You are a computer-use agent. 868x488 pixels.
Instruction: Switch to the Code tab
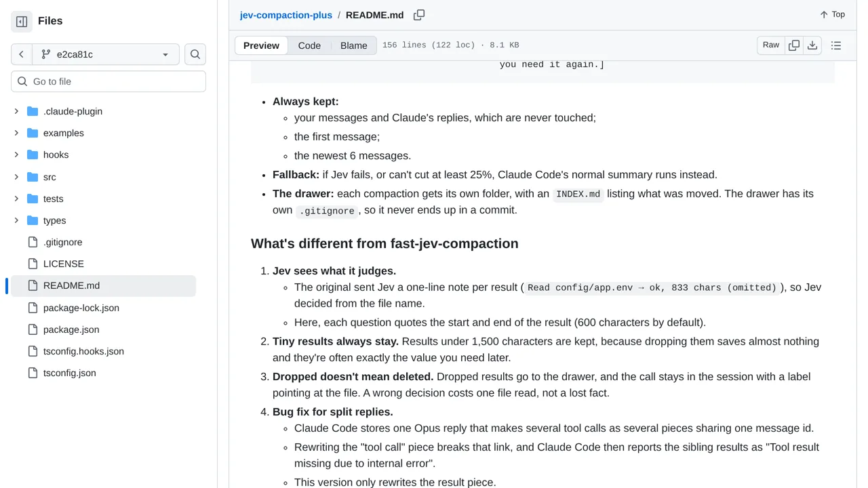(309, 45)
